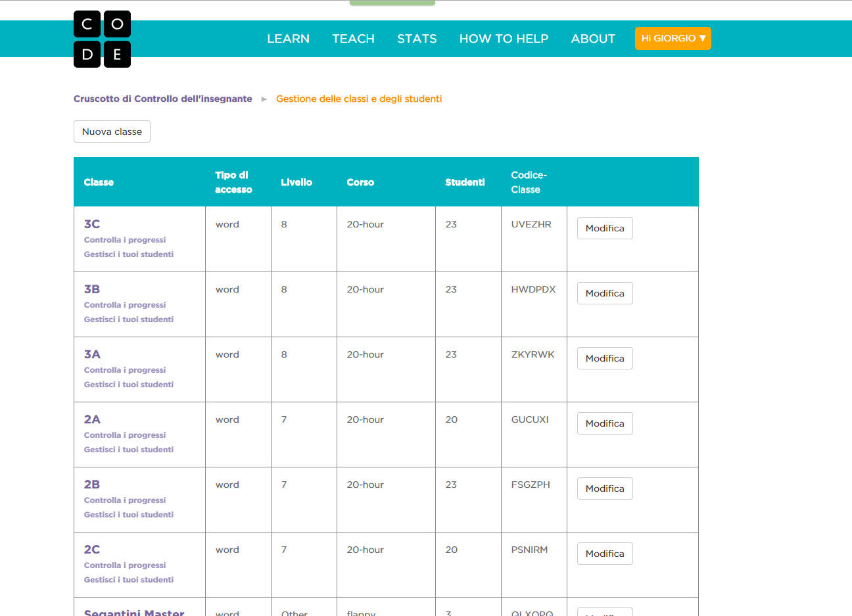Click Controlla i progressi under 3B
Image resolution: width=852 pixels, height=616 pixels.
click(125, 305)
